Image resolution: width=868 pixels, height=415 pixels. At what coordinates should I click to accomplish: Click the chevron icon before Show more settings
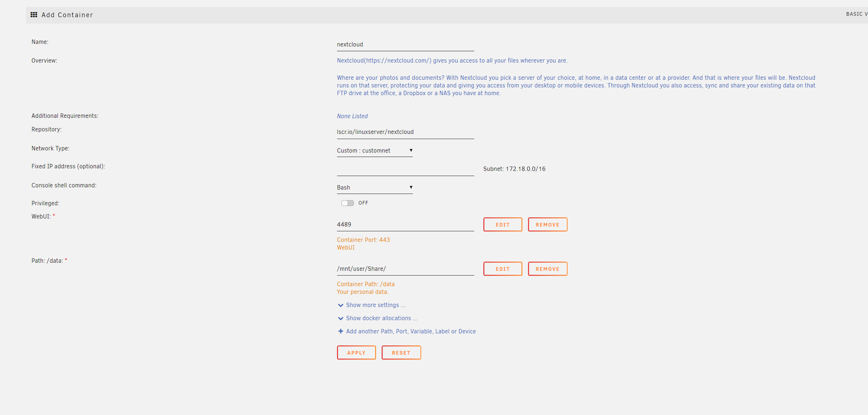[x=340, y=305]
